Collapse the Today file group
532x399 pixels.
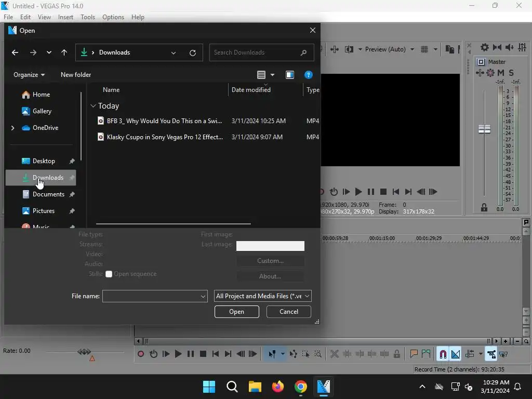(x=94, y=106)
